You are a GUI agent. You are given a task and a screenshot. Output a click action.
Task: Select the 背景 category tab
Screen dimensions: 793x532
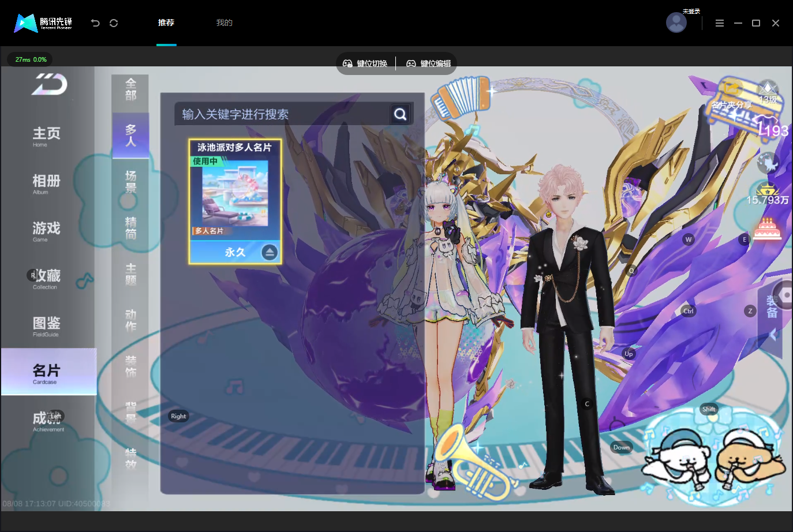point(130,413)
